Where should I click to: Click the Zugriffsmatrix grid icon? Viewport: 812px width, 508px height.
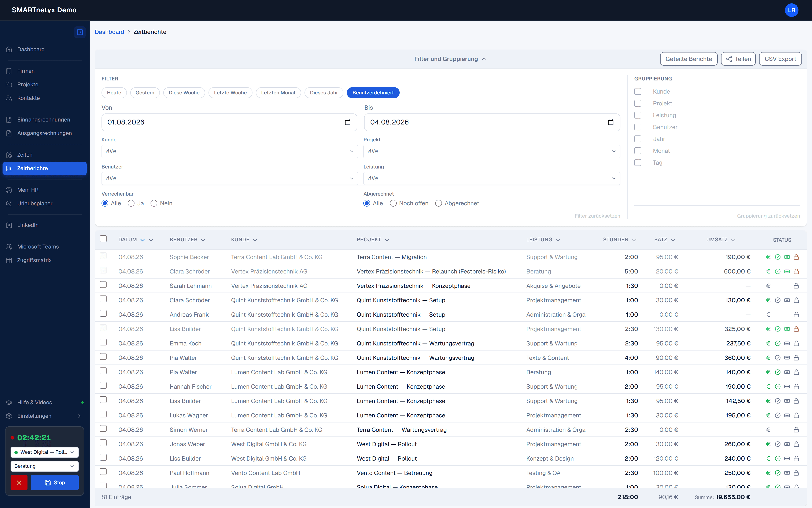(x=9, y=260)
